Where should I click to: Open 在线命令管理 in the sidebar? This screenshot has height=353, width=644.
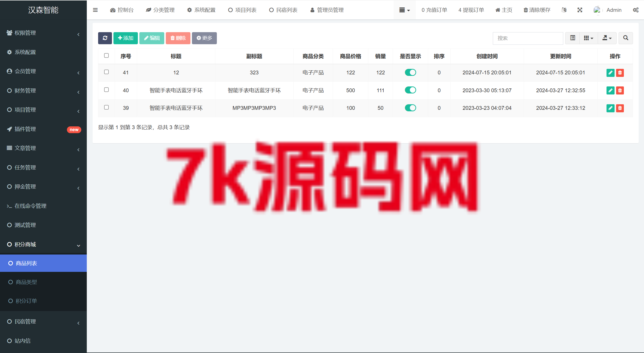(43, 206)
